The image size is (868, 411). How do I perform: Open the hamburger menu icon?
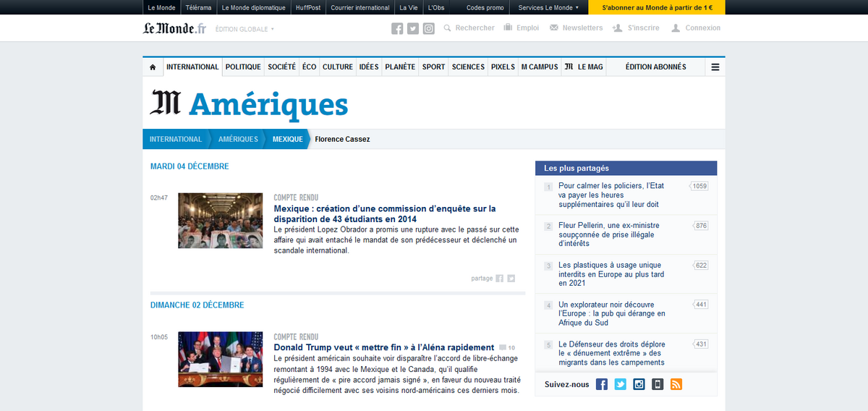(715, 67)
